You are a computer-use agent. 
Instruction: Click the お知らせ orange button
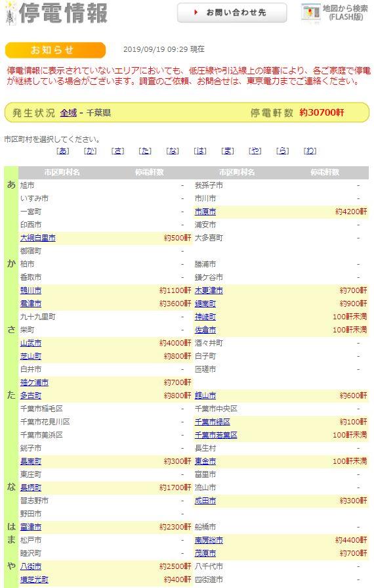pyautogui.click(x=55, y=50)
